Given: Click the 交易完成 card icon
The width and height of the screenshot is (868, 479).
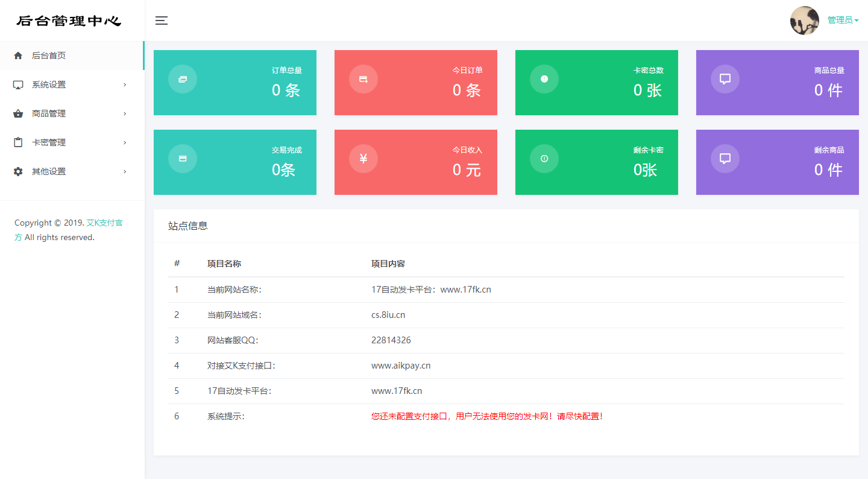Looking at the screenshot, I should coord(183,159).
